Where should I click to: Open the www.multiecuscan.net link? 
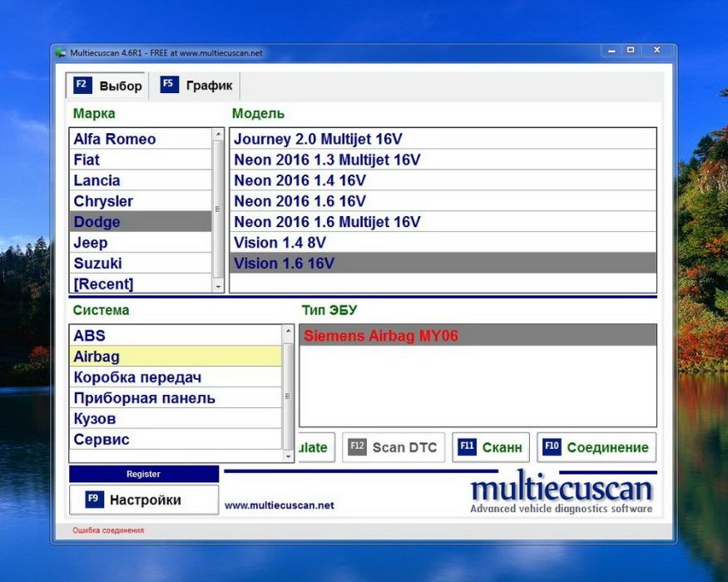click(279, 506)
